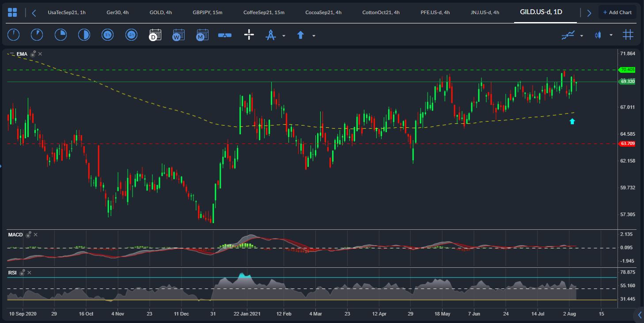
Task: Switch to the monthly calendar timeframe
Action: click(202, 35)
